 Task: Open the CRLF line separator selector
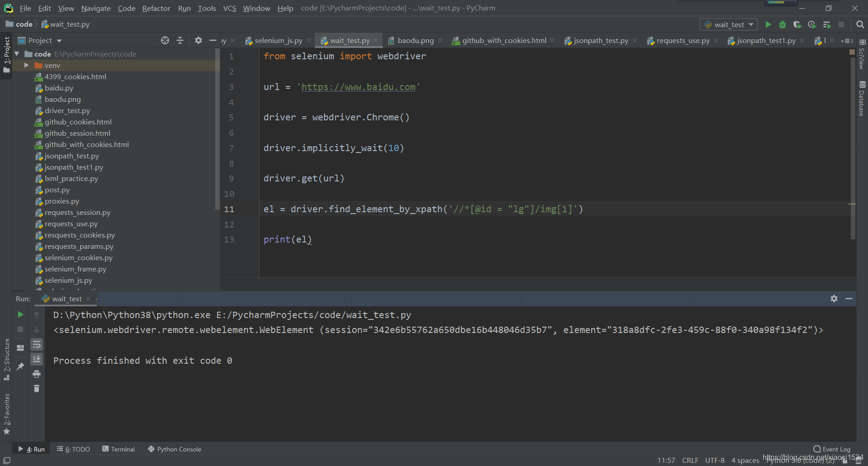tap(690, 460)
